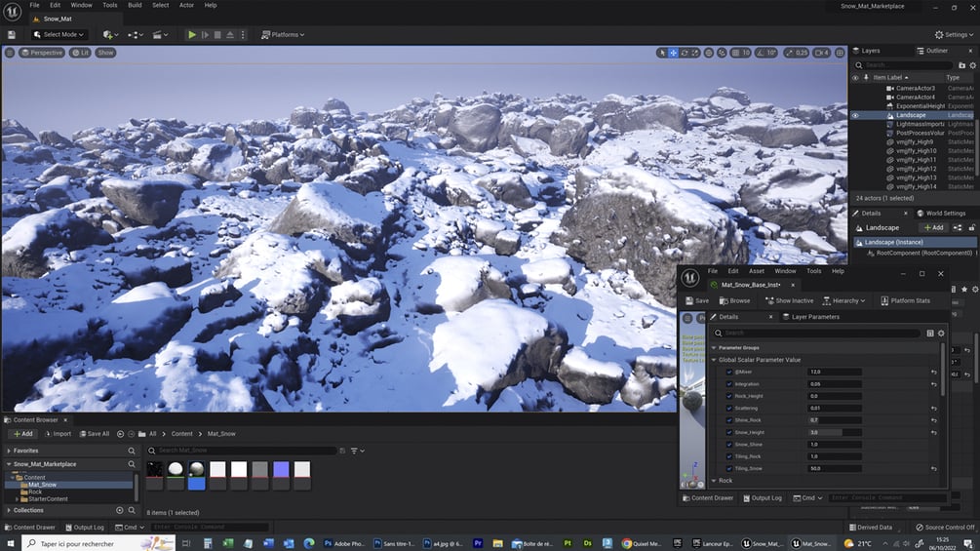Screen dimensions: 980x551
Task: Open the Platforms dropdown
Action: [x=283, y=35]
